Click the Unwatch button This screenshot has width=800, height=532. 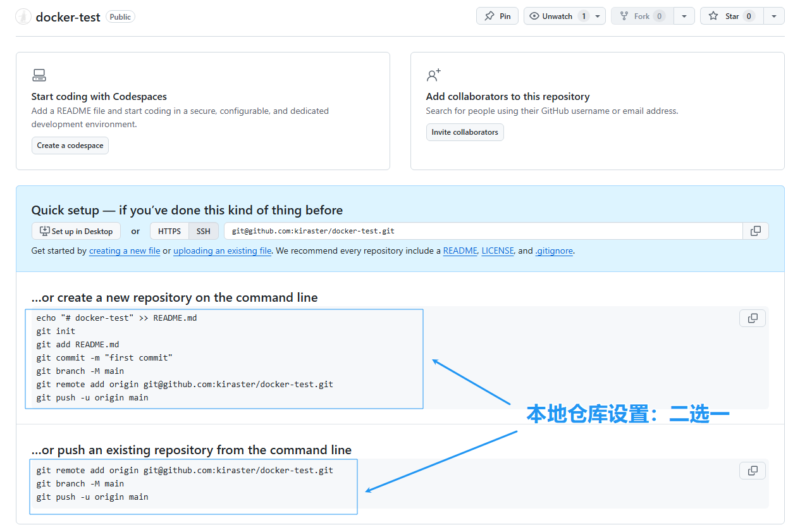[557, 16]
